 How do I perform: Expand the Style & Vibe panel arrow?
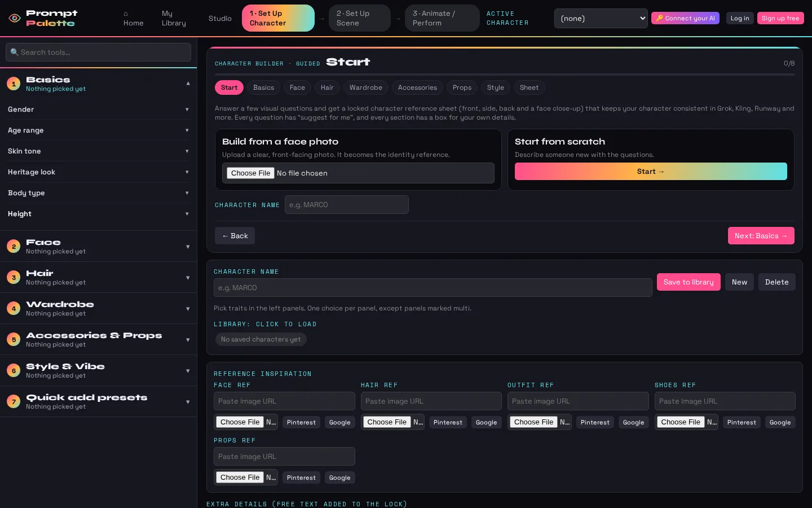pyautogui.click(x=188, y=371)
